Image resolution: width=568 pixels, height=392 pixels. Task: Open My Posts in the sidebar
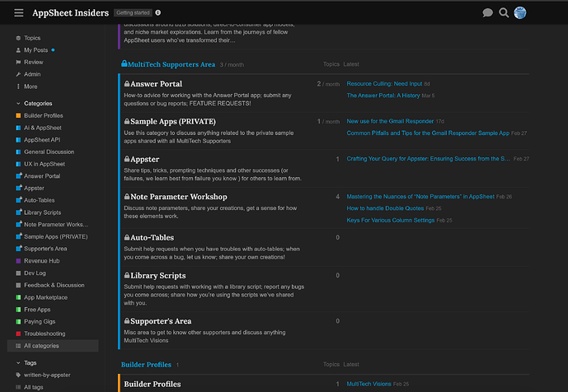(x=35, y=50)
